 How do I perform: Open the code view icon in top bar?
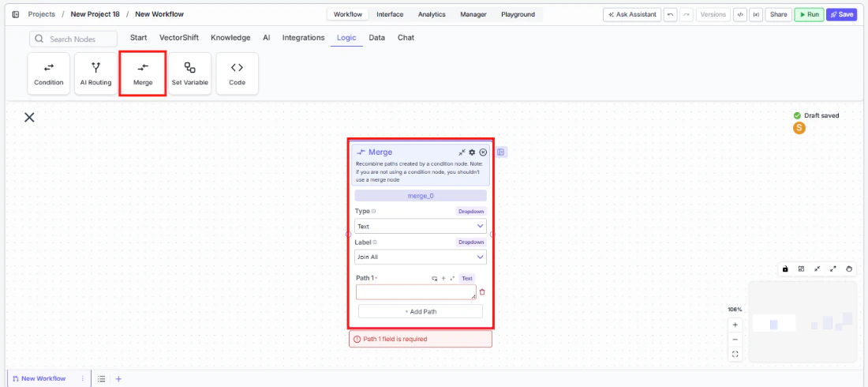click(x=740, y=14)
